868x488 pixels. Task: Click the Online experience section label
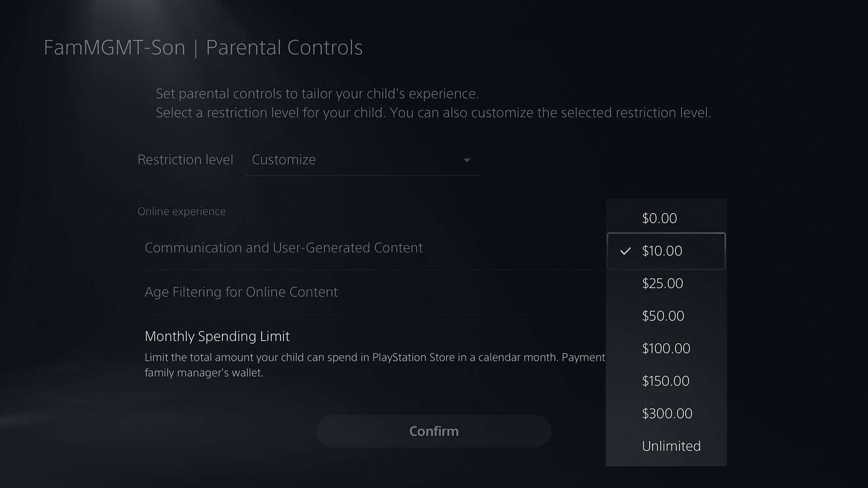pyautogui.click(x=181, y=211)
